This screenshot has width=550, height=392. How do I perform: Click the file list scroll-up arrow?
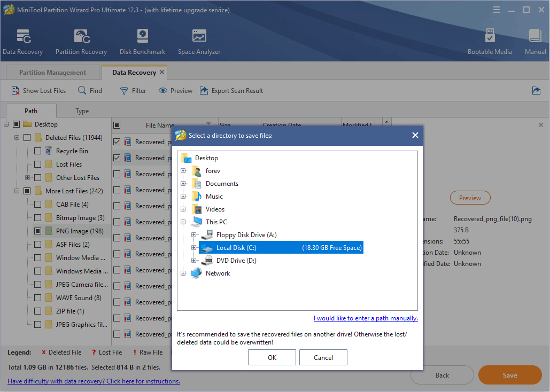pos(386,122)
